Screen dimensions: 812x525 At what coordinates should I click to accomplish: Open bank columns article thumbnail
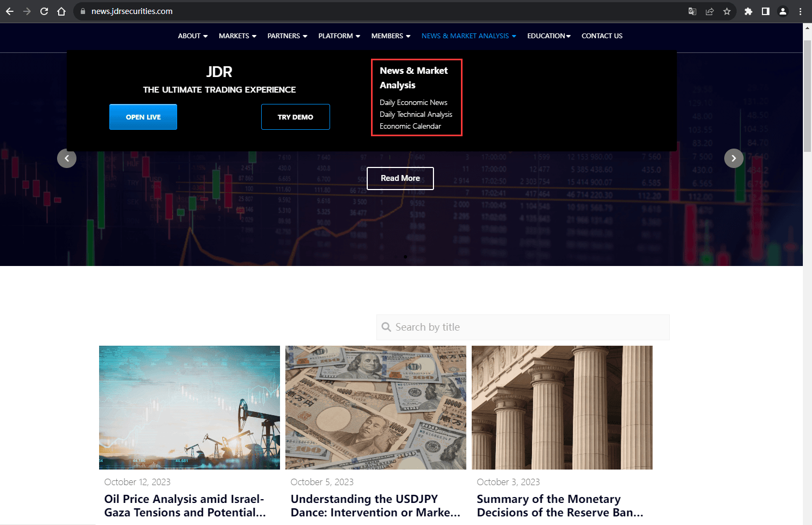[x=562, y=408]
